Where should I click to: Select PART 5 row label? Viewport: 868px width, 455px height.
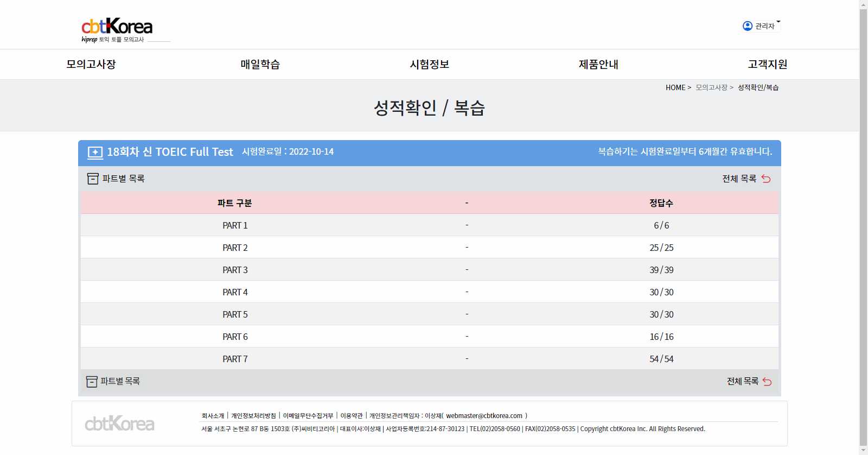(x=235, y=314)
